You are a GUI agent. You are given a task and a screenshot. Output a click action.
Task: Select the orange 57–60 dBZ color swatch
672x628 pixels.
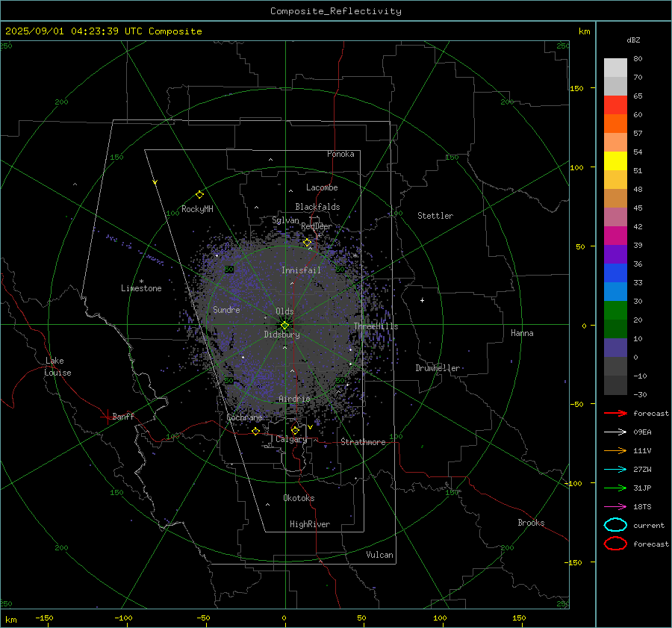tap(615, 124)
